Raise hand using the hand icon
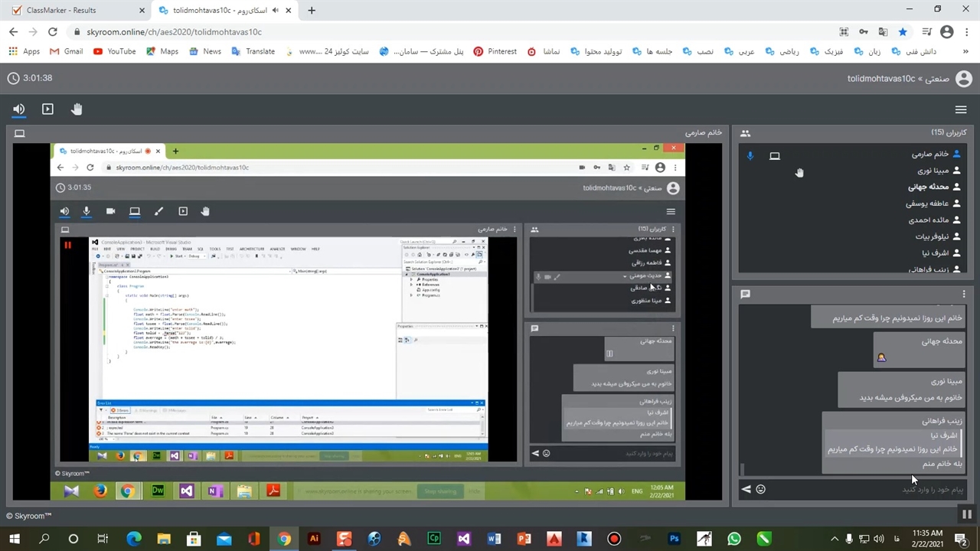980x551 pixels. click(x=77, y=109)
